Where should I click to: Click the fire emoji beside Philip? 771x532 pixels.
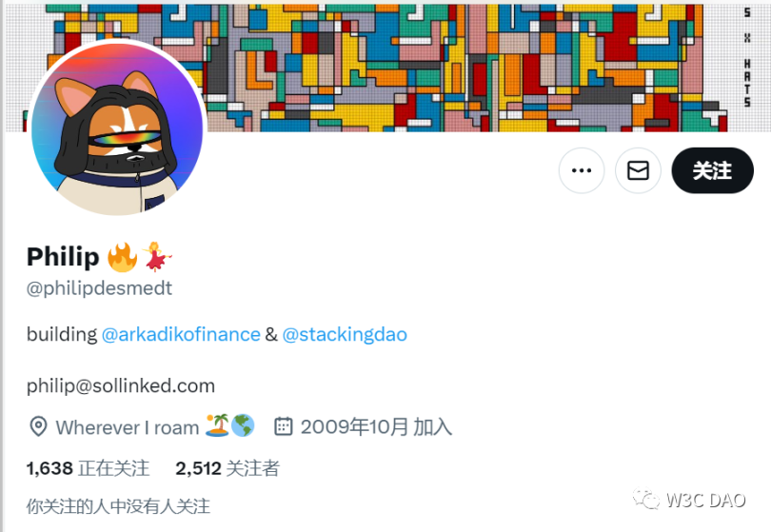point(122,257)
